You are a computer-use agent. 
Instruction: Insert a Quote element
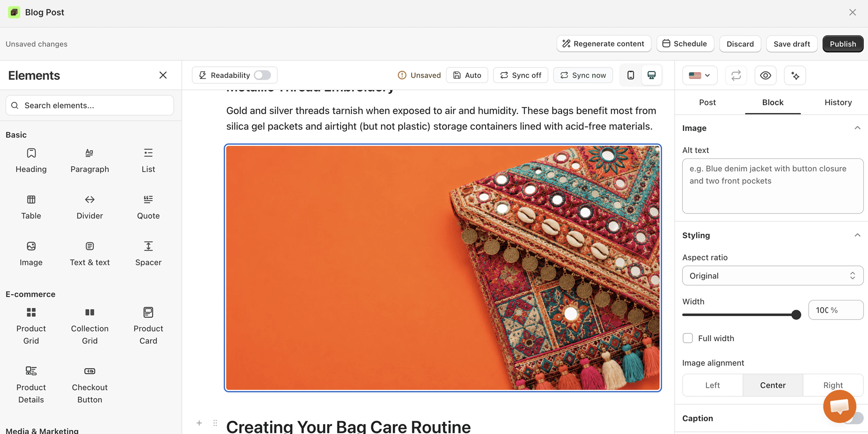coord(148,207)
